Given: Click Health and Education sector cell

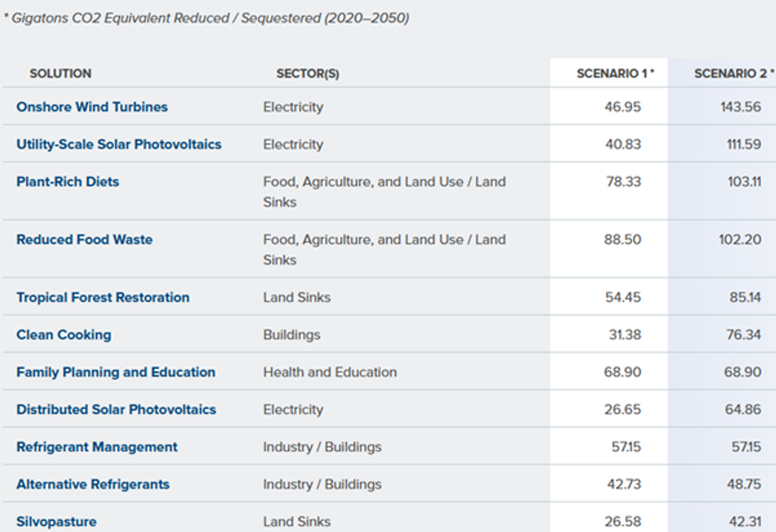Looking at the screenshot, I should 330,372.
